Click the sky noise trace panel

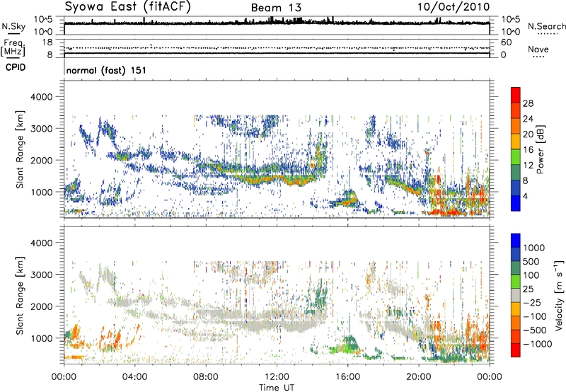tap(277, 25)
